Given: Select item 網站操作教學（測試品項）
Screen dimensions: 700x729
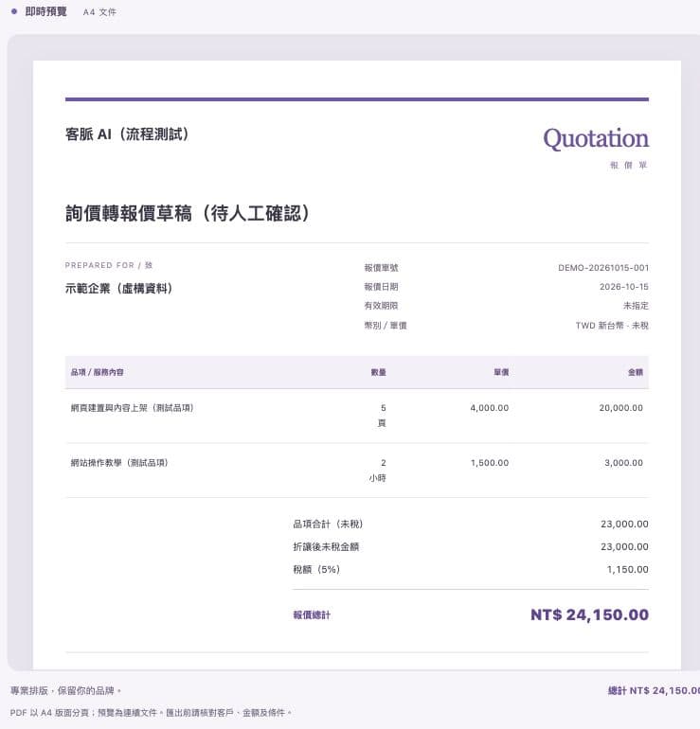Looking at the screenshot, I should click(119, 463).
